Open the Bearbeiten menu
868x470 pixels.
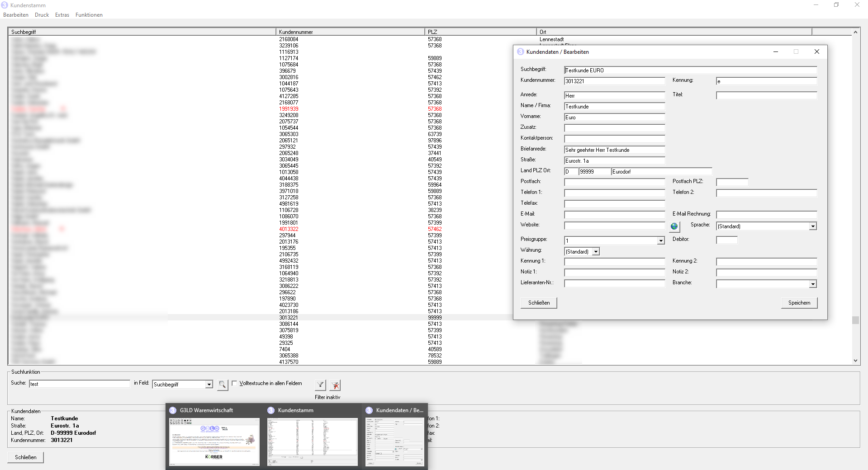click(x=16, y=15)
